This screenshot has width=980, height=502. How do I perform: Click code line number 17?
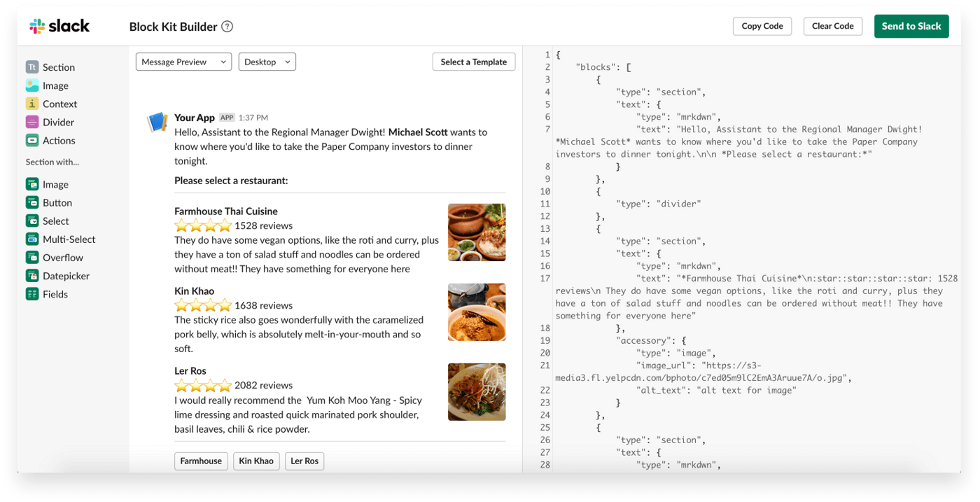pyautogui.click(x=545, y=278)
